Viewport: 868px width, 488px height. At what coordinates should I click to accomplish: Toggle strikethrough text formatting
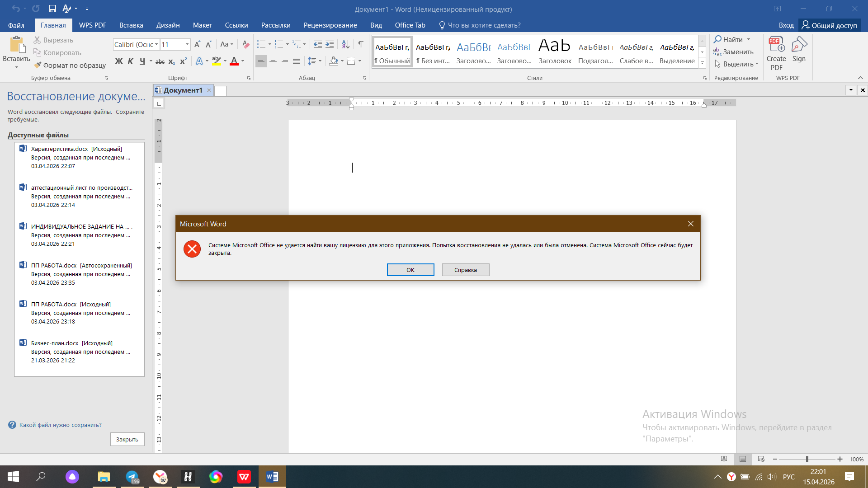160,61
